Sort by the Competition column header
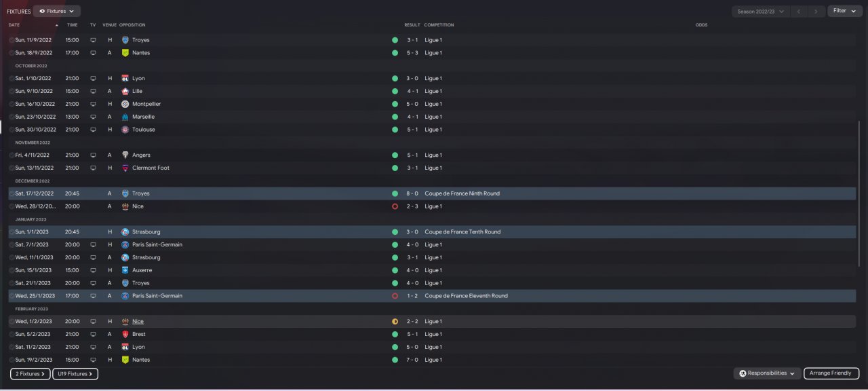Screen dimensions: 868x391 (x=439, y=25)
